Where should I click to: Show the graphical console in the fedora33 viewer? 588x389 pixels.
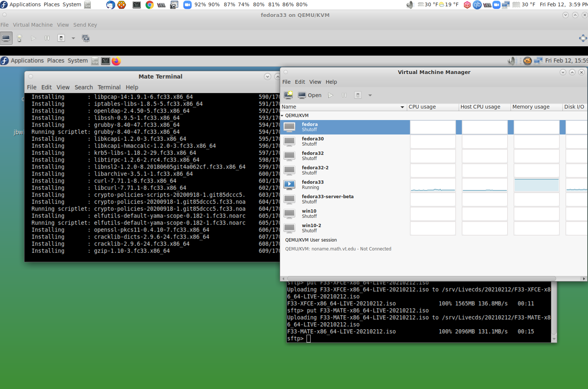[x=6, y=38]
